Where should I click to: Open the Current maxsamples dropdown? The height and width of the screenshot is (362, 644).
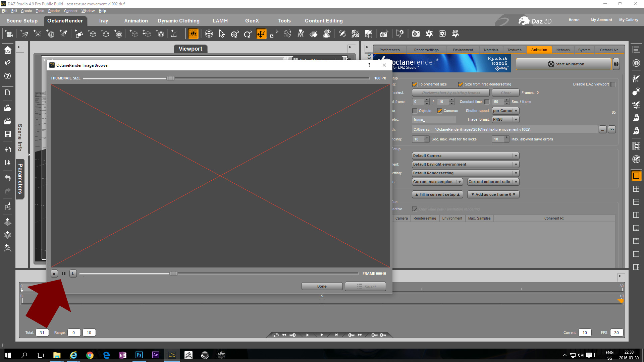pyautogui.click(x=437, y=182)
